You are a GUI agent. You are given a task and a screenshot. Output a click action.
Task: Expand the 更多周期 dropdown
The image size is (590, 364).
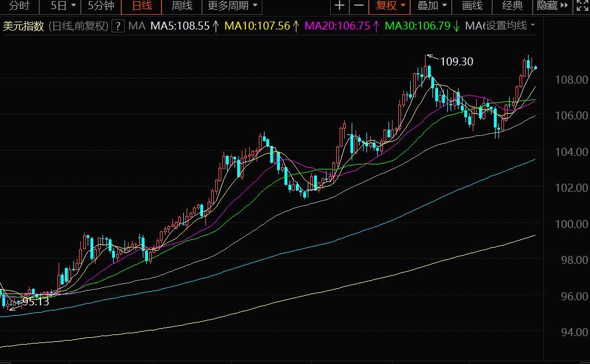coord(232,6)
